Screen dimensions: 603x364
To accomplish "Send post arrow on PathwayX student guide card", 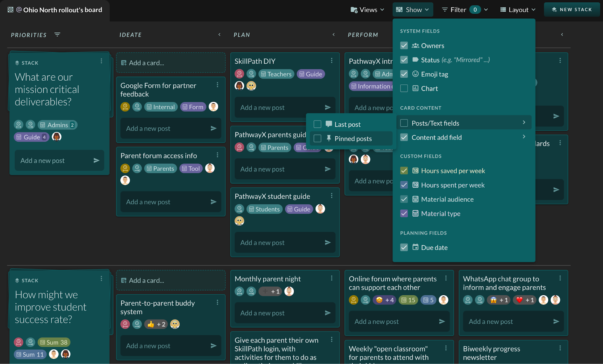I will 328,243.
